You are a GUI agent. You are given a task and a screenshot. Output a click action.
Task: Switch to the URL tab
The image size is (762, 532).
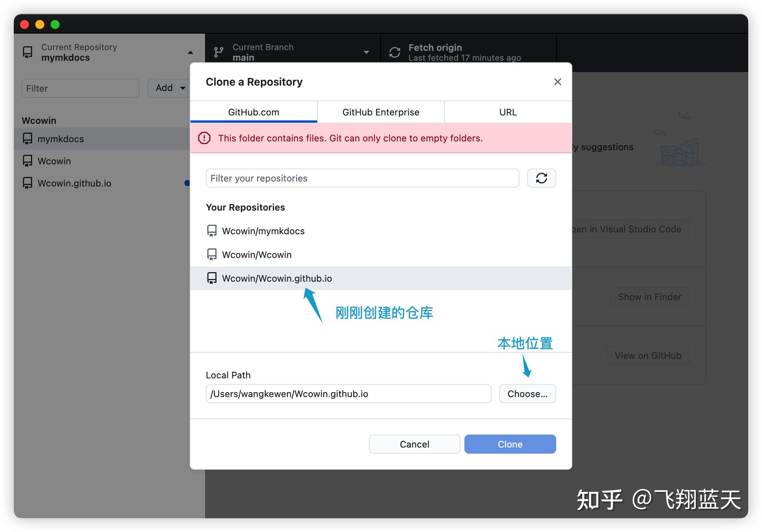pos(508,112)
